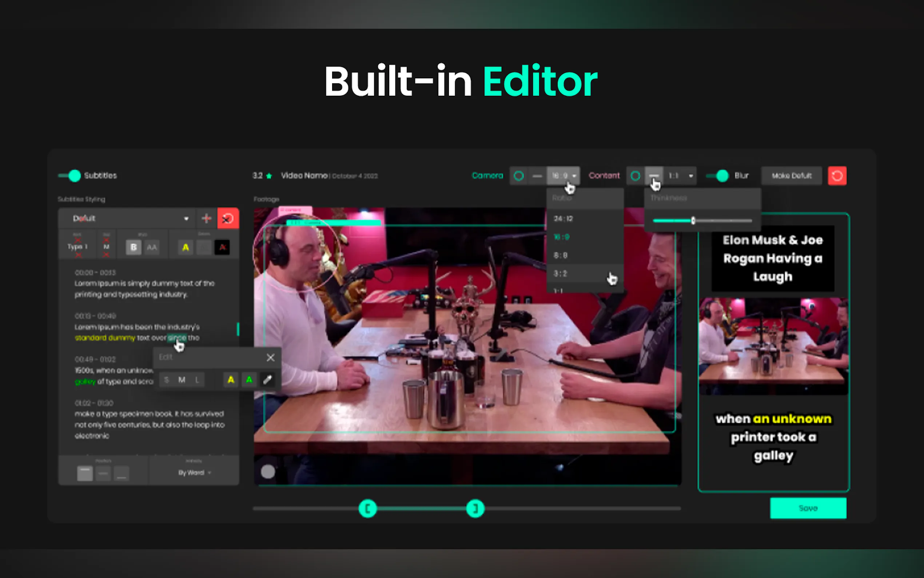Select top subtitle position icon
This screenshot has width=924, height=578.
tap(85, 473)
